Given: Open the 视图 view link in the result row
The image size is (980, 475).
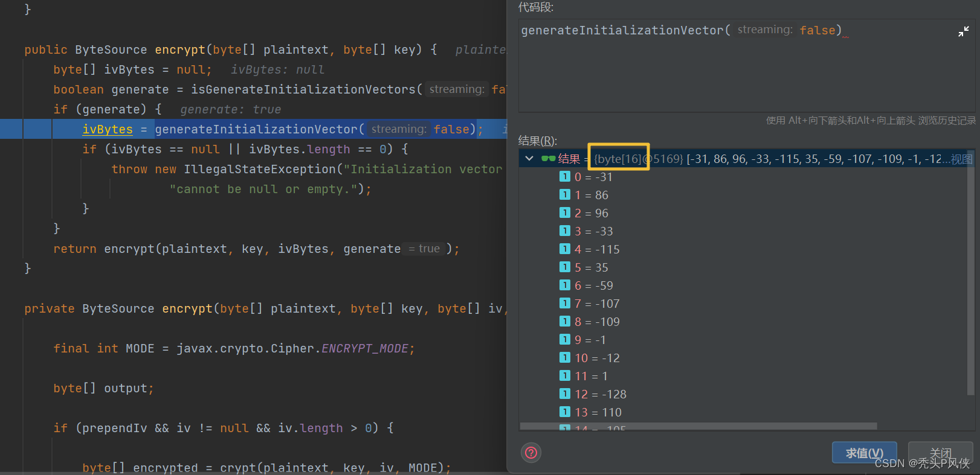Looking at the screenshot, I should click(962, 159).
